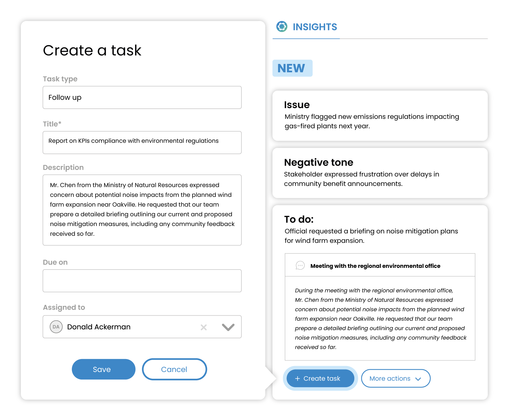Open the More actions dropdown
This screenshot has width=509, height=420.
[395, 378]
